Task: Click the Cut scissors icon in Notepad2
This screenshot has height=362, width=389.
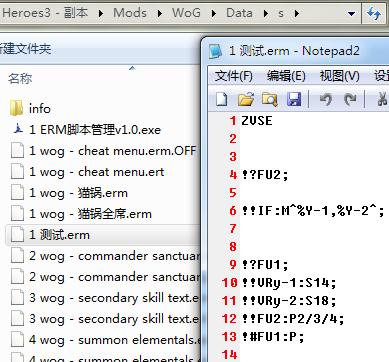Action: [383, 99]
